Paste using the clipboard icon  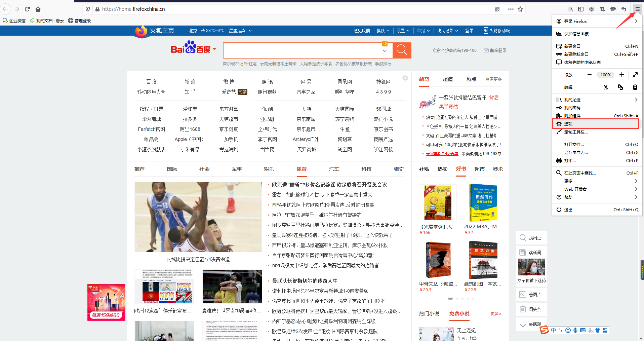pyautogui.click(x=635, y=87)
